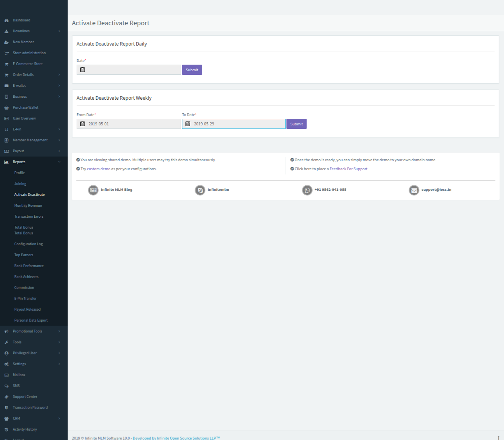This screenshot has height=440, width=504.
Task: Expand the Downlines submenu chevron
Action: (x=59, y=31)
